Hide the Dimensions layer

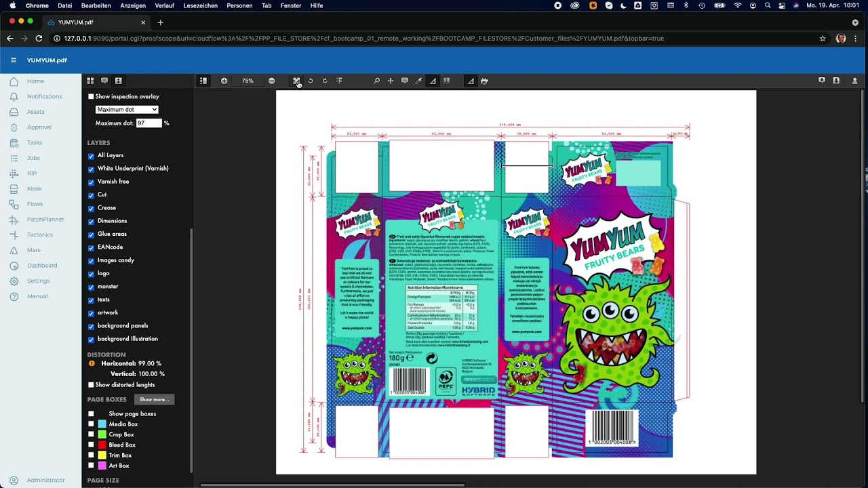pos(91,221)
